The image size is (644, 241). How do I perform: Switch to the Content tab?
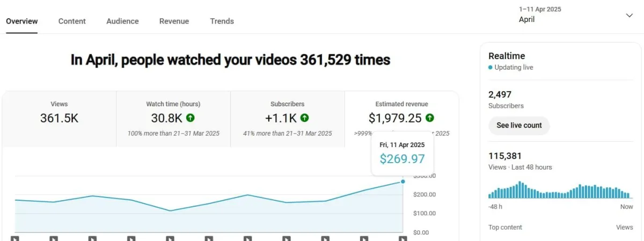(x=72, y=21)
